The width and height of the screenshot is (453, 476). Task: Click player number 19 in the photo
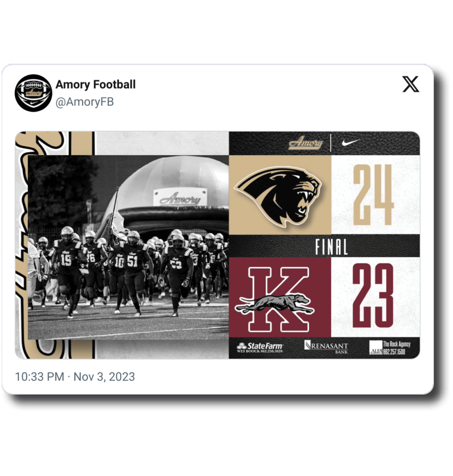coord(66,260)
